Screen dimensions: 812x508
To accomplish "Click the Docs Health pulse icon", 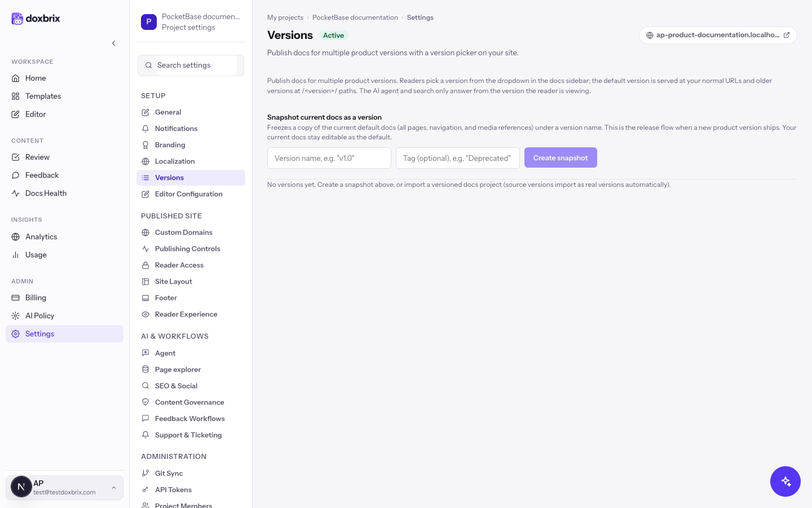I will (16, 193).
